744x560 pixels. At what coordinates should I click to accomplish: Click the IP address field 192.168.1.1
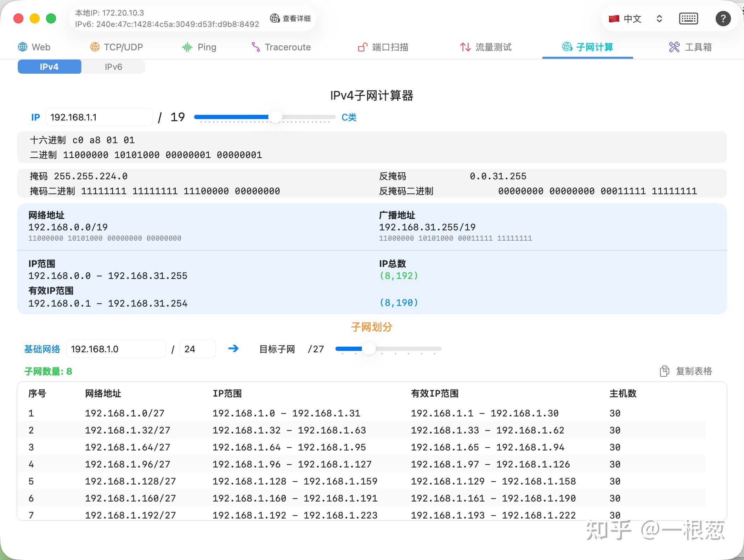click(x=99, y=117)
